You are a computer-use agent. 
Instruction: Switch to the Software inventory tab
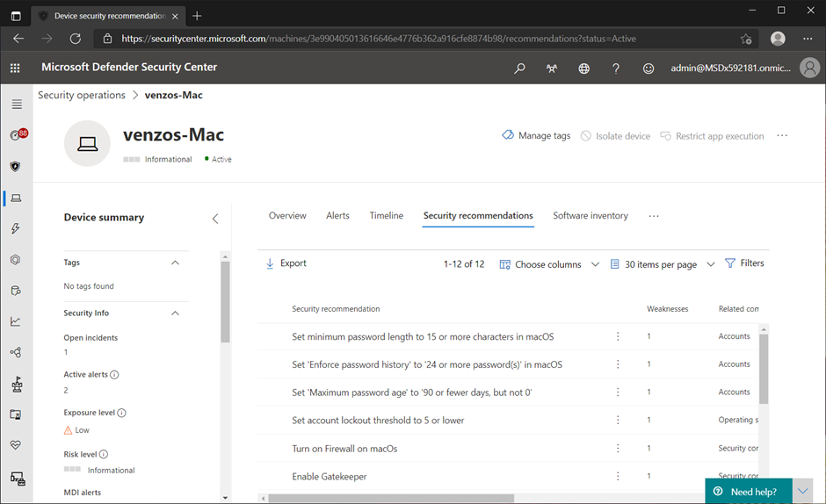pyautogui.click(x=591, y=215)
